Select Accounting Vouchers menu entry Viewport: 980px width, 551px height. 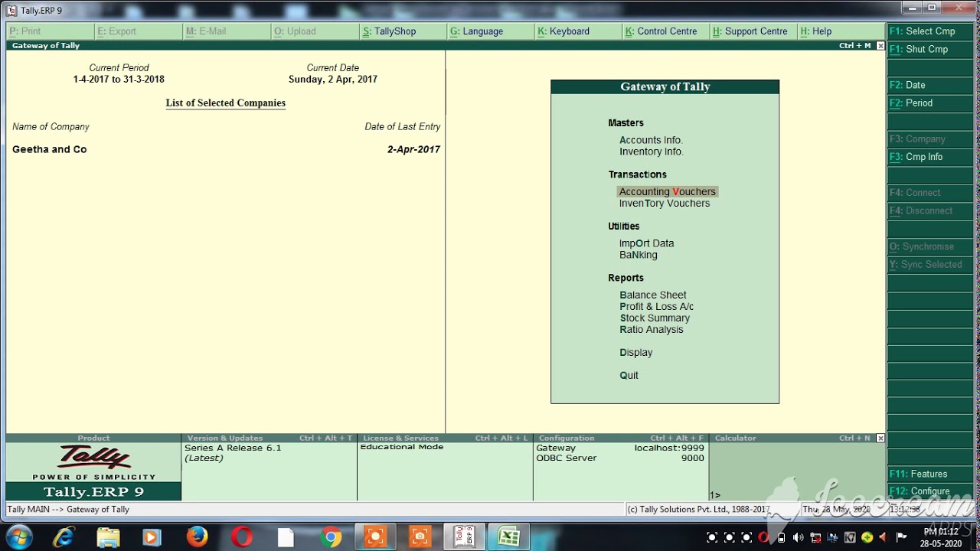tap(667, 192)
